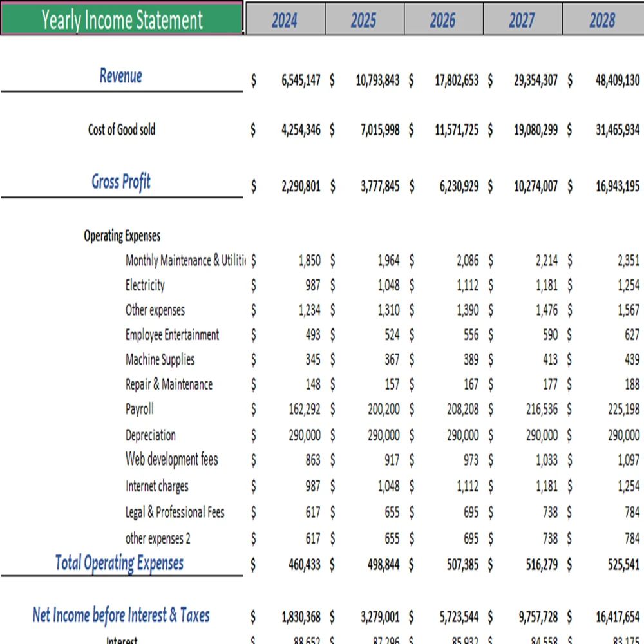Select the Electricity expense row label

pyautogui.click(x=145, y=285)
